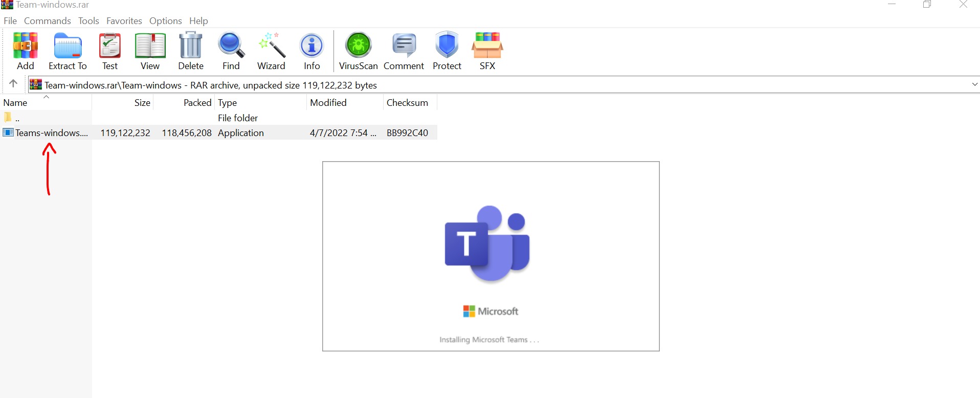This screenshot has height=398, width=980.
Task: Launch the Wizard tool
Action: coord(271,51)
